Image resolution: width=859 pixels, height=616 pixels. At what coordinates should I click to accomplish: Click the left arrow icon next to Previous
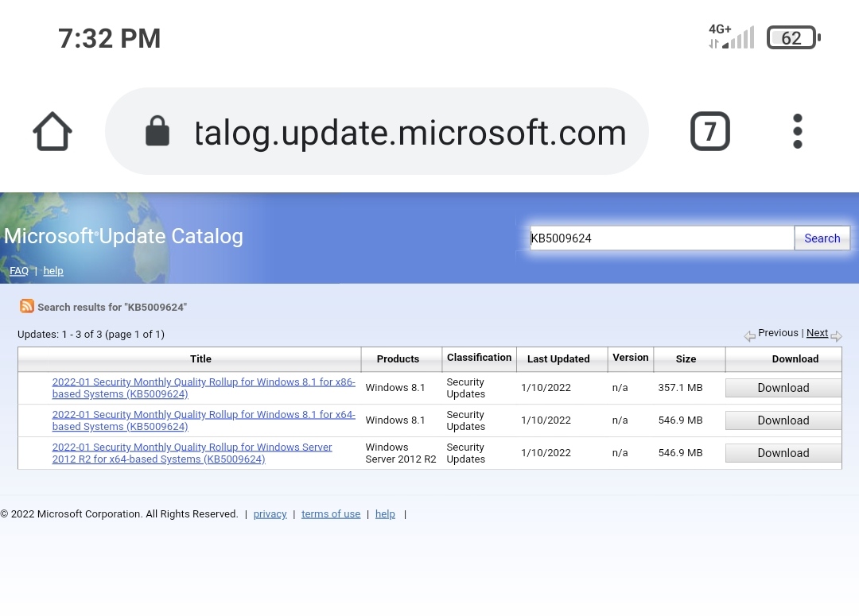tap(749, 336)
